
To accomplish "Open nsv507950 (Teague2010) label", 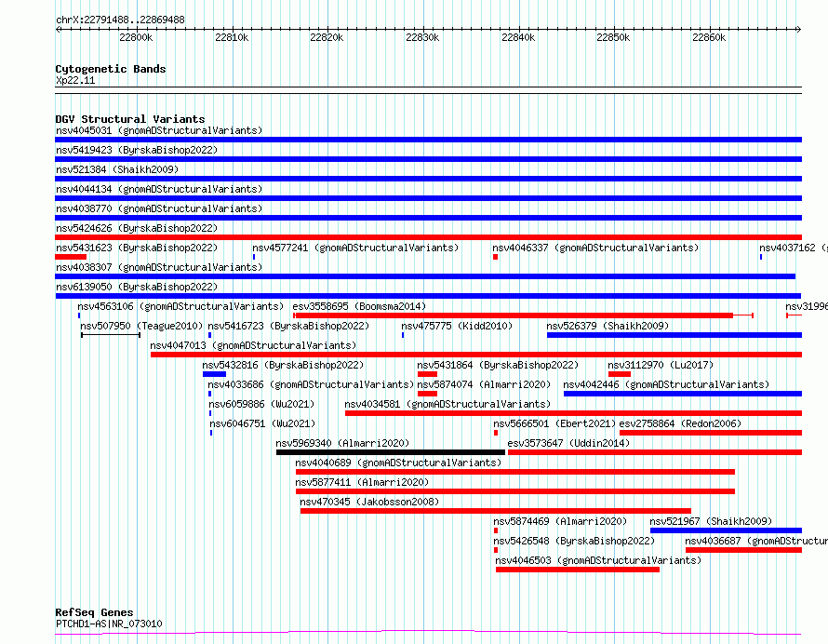I will (141, 326).
